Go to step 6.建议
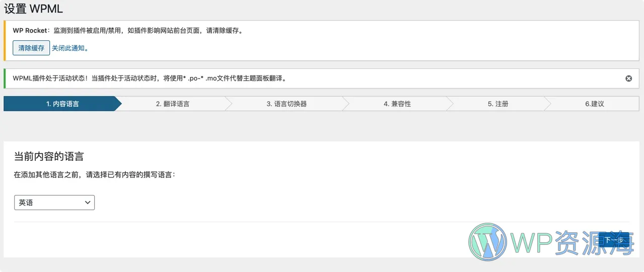The width and height of the screenshot is (644, 272). (x=594, y=104)
